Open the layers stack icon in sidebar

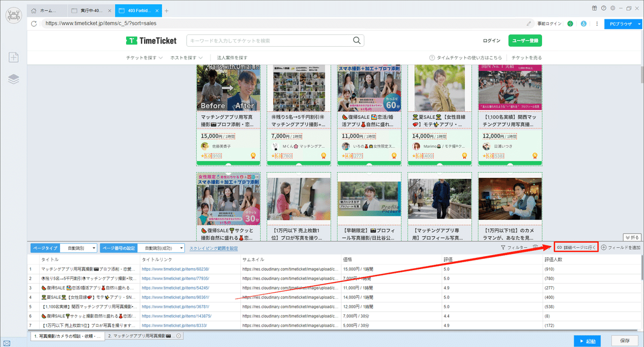coord(14,79)
